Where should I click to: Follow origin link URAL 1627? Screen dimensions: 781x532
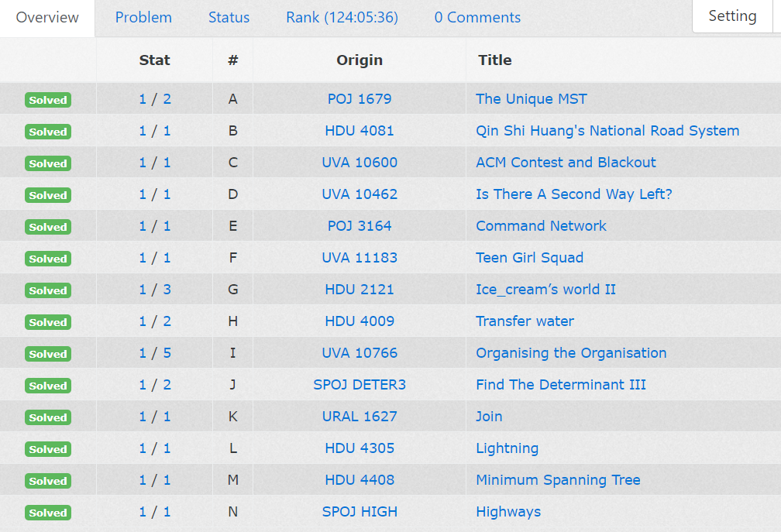point(360,417)
